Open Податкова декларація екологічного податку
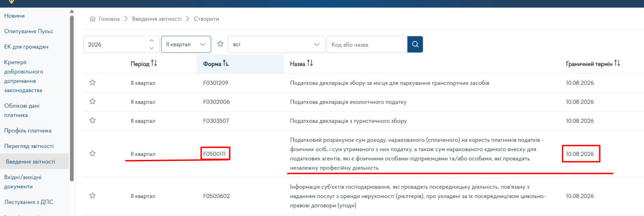The image size is (644, 216). pos(348,102)
